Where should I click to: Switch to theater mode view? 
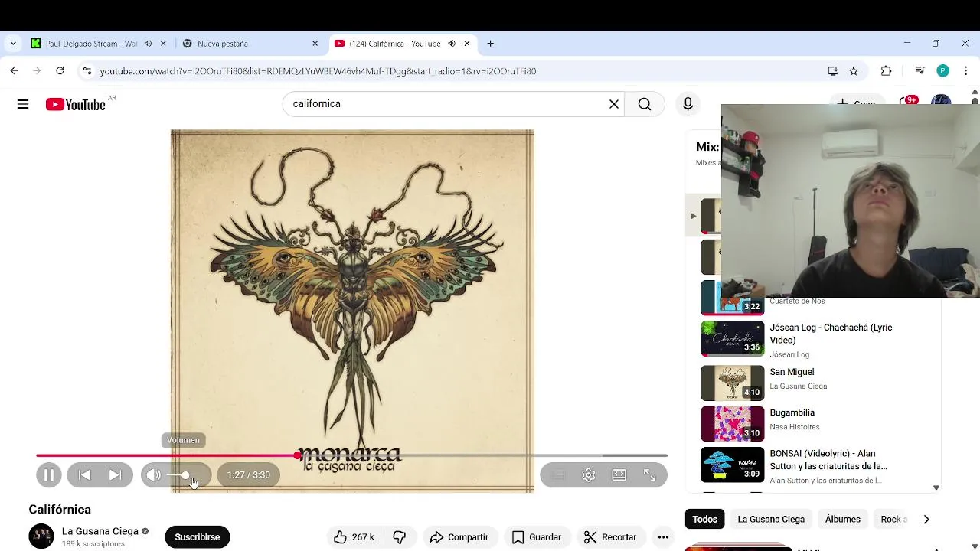619,475
